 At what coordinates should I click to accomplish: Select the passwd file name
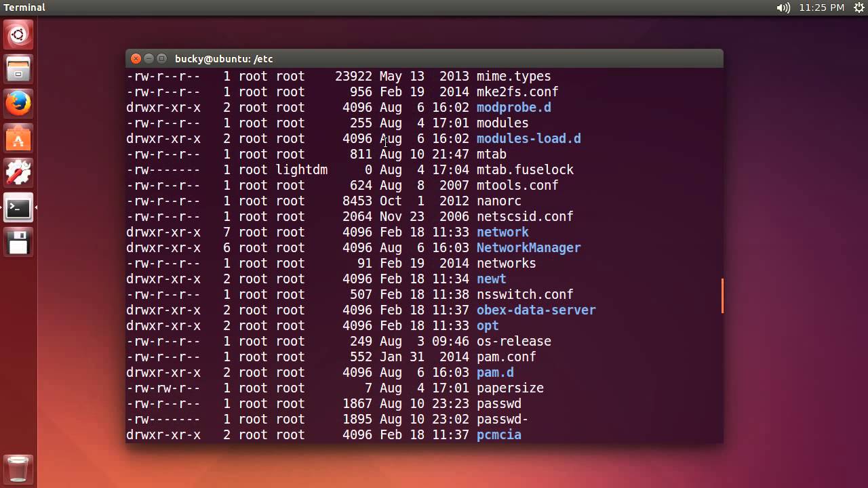click(x=498, y=403)
